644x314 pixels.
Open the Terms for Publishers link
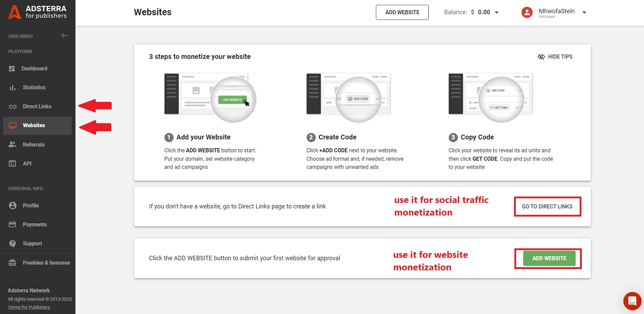tap(29, 308)
